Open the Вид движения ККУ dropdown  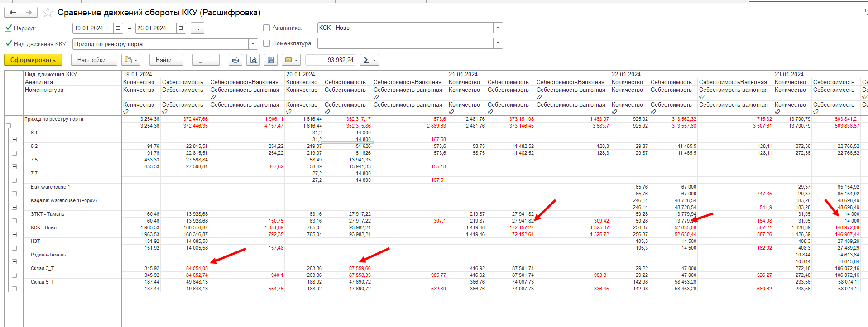click(x=253, y=44)
